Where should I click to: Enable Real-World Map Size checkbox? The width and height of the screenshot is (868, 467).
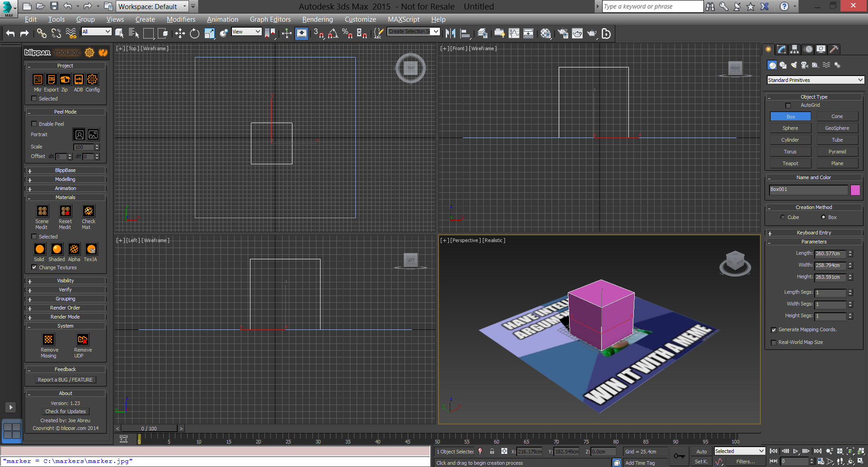pyautogui.click(x=774, y=343)
